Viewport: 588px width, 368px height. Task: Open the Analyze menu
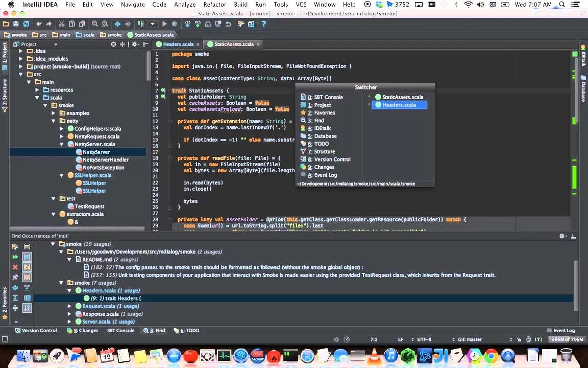pos(184,5)
